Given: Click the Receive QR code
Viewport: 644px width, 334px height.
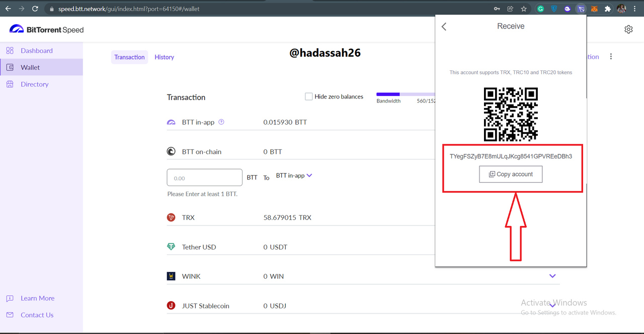Looking at the screenshot, I should [511, 114].
